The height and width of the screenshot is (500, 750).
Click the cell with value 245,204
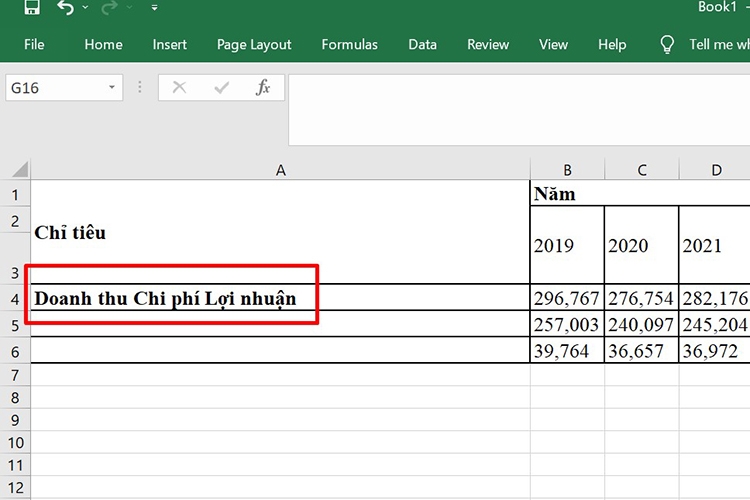pyautogui.click(x=715, y=324)
